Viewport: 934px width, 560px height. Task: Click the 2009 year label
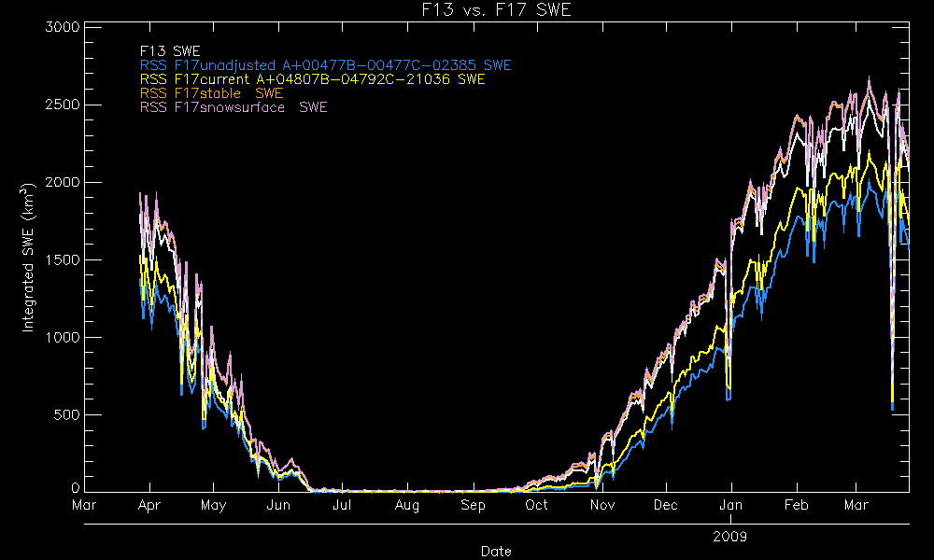(x=730, y=537)
